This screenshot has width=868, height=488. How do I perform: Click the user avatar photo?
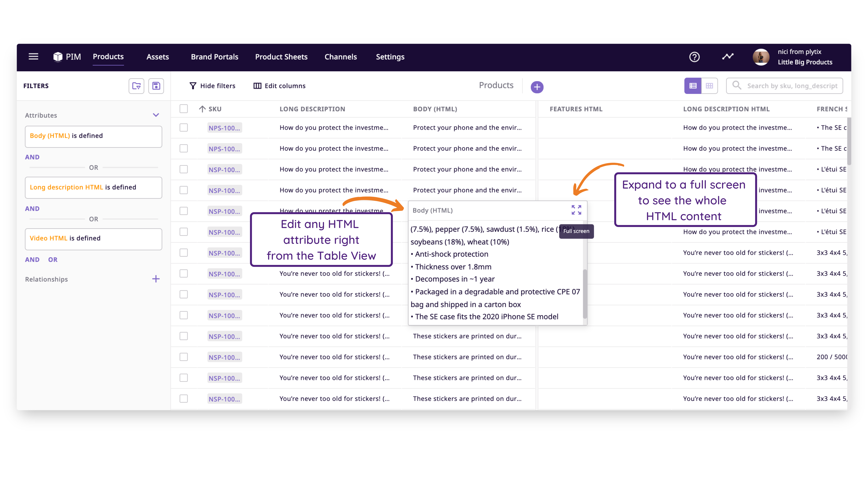(x=761, y=57)
